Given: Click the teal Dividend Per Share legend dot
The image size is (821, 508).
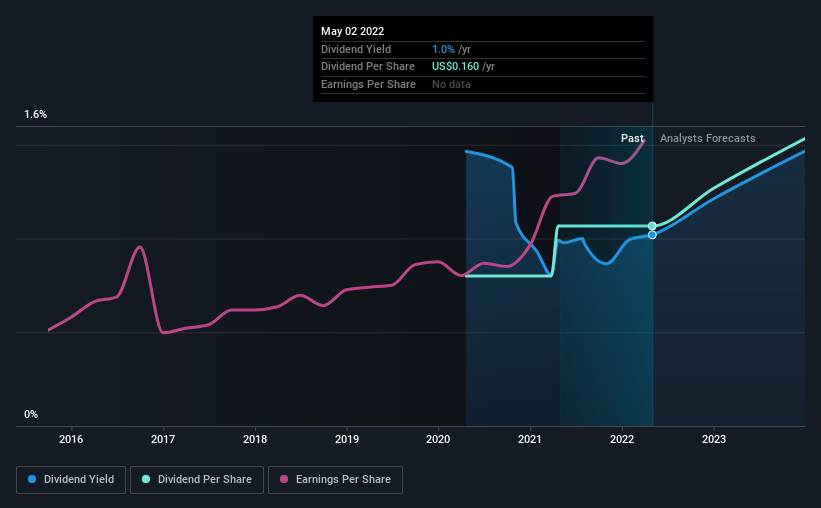Looking at the screenshot, I should point(146,479).
